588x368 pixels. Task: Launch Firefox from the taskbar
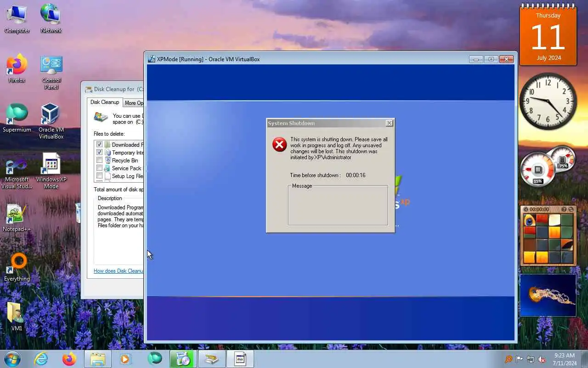click(69, 359)
